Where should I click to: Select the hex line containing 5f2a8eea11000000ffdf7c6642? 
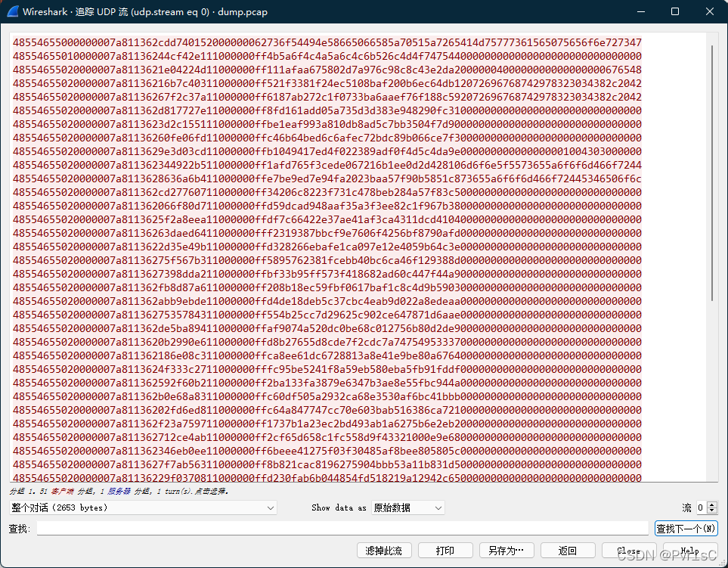[x=327, y=219]
